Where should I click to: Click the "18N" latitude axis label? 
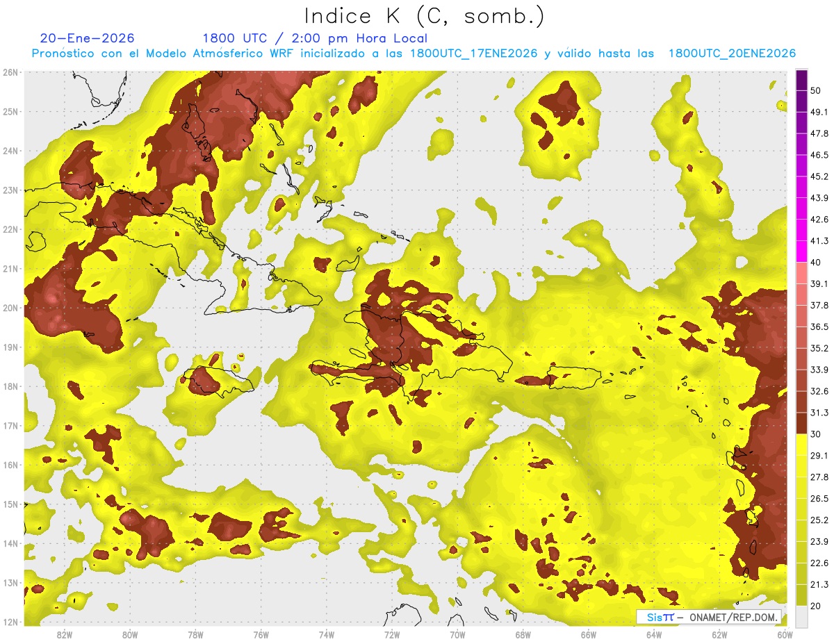click(10, 386)
